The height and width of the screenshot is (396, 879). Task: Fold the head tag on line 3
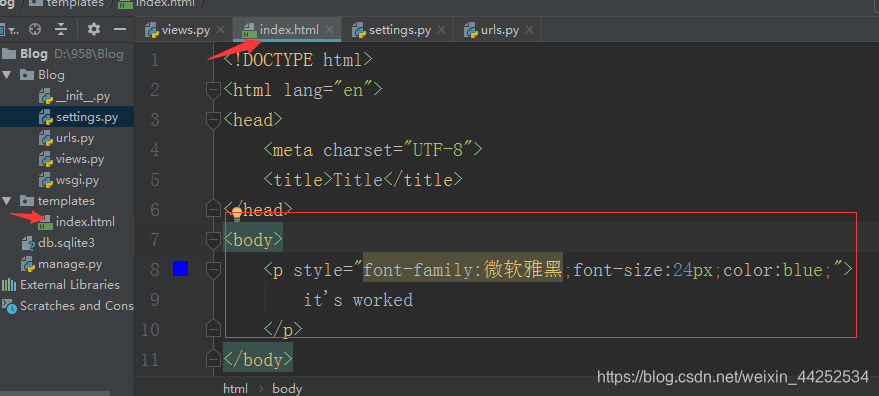pyautogui.click(x=213, y=120)
